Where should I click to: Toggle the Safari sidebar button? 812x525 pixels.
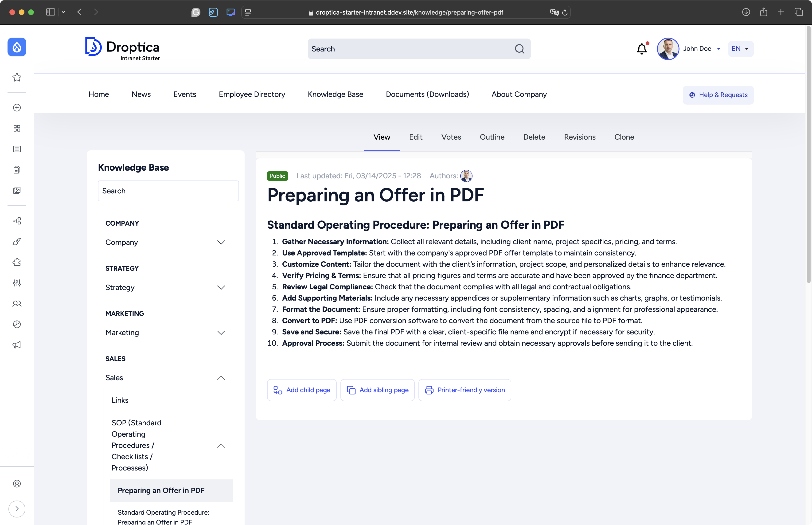pos(51,12)
